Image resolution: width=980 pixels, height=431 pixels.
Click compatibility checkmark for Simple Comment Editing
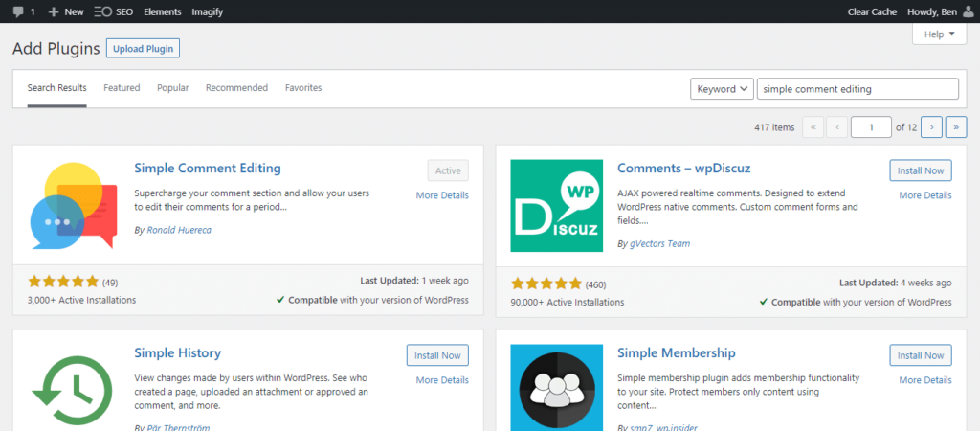click(x=280, y=300)
